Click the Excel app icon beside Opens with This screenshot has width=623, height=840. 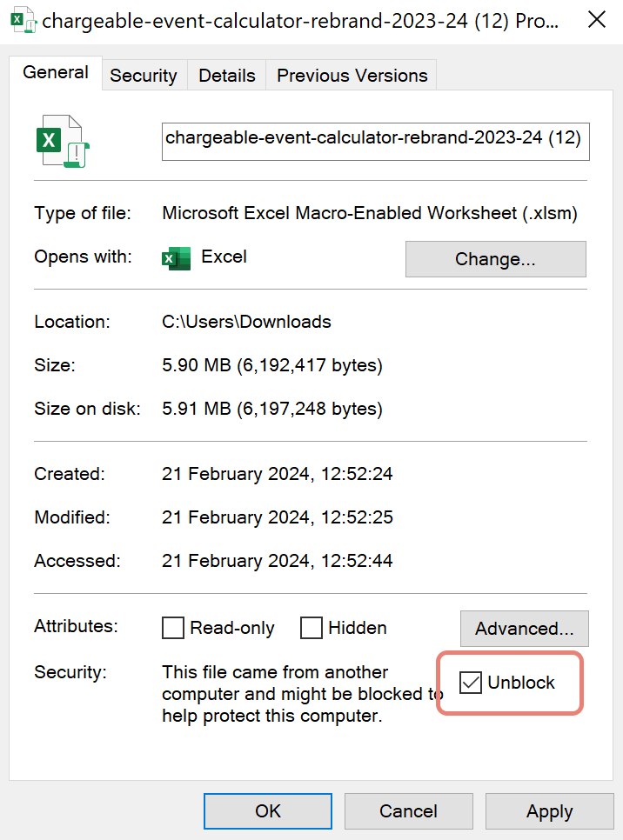pos(177,258)
